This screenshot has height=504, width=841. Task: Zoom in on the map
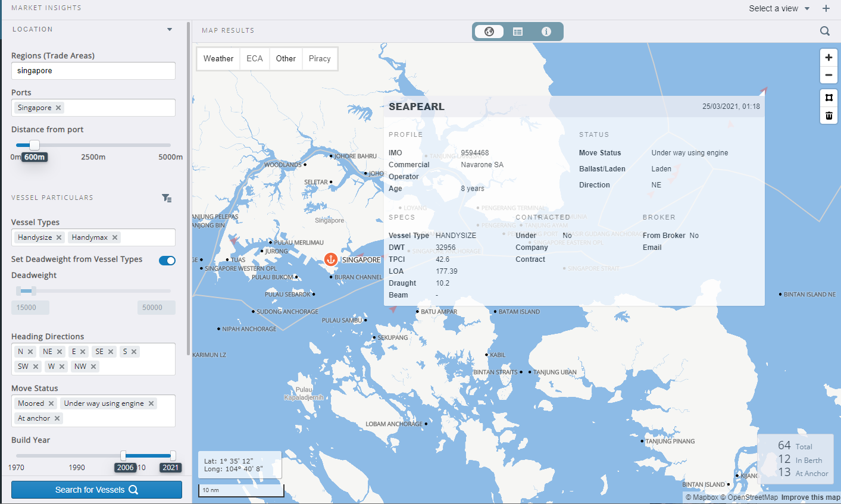pos(829,58)
